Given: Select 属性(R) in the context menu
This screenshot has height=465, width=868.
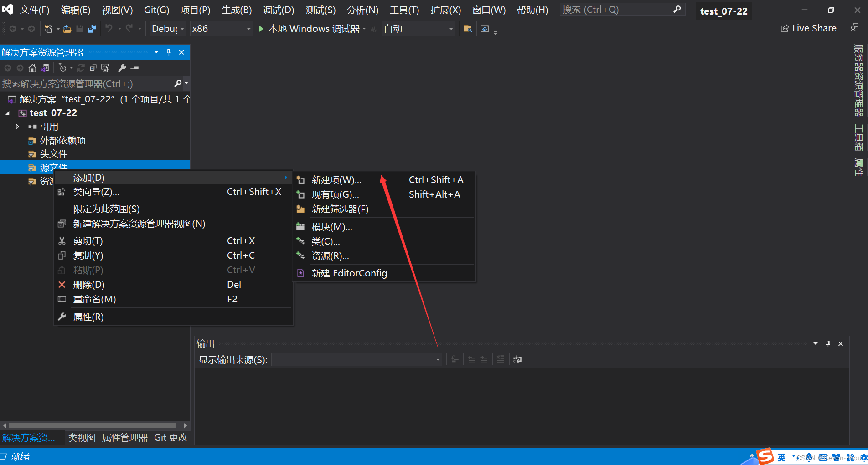Looking at the screenshot, I should (173, 317).
